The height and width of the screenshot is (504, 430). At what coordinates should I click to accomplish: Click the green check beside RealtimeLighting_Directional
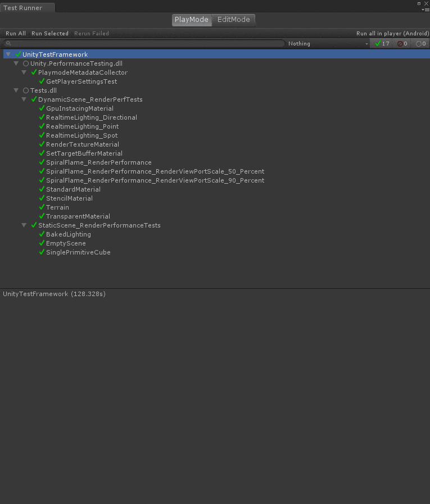(x=42, y=117)
